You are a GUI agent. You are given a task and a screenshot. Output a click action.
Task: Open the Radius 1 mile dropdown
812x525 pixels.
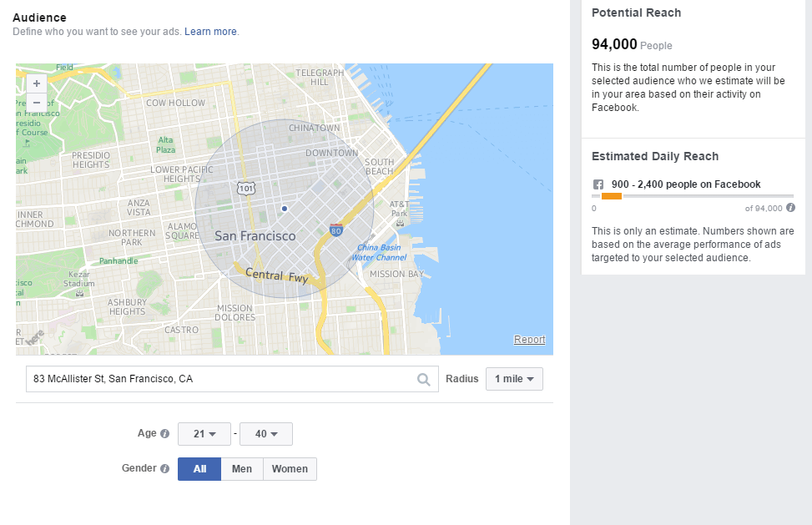pyautogui.click(x=514, y=379)
